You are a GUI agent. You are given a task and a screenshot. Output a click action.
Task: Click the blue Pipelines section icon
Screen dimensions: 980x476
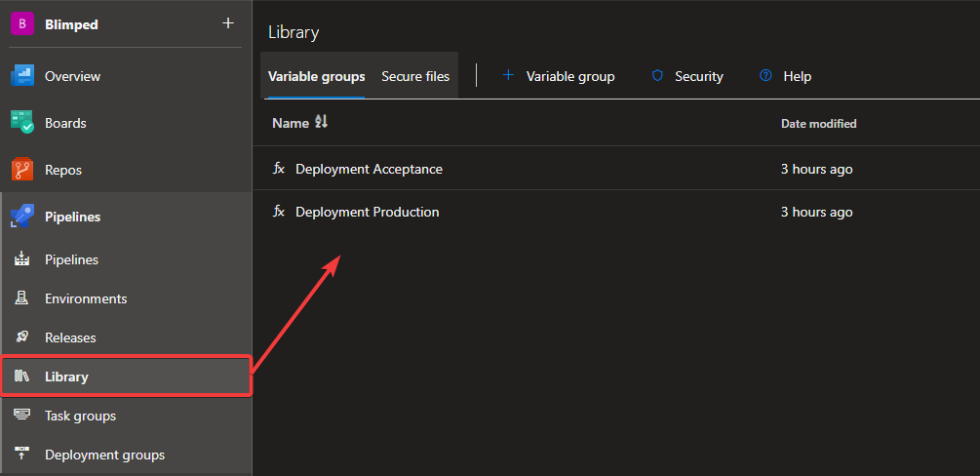[x=21, y=218]
